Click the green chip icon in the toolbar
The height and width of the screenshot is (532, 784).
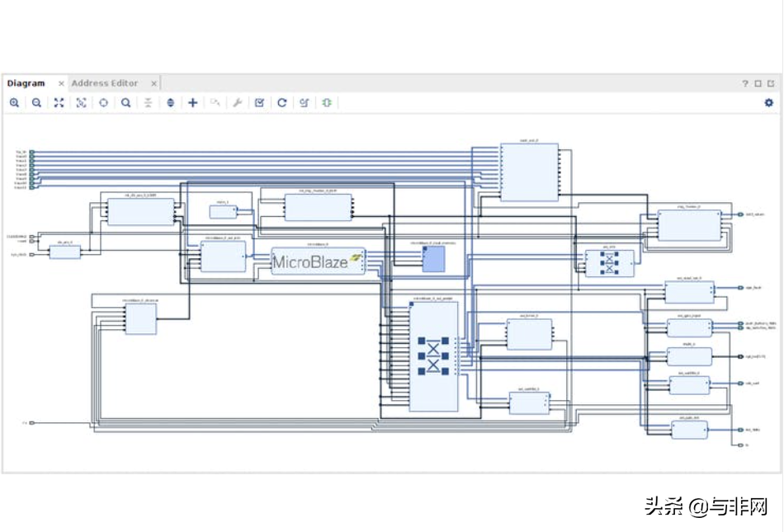coord(327,103)
